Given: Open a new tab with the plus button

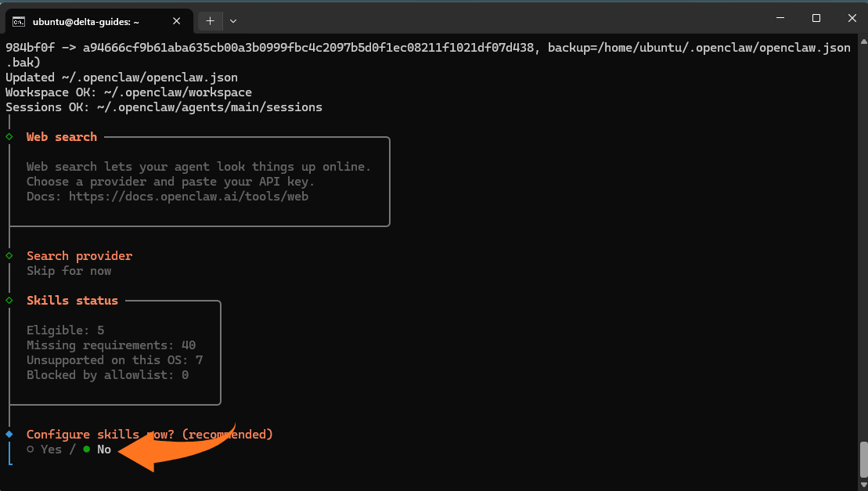Looking at the screenshot, I should [210, 21].
